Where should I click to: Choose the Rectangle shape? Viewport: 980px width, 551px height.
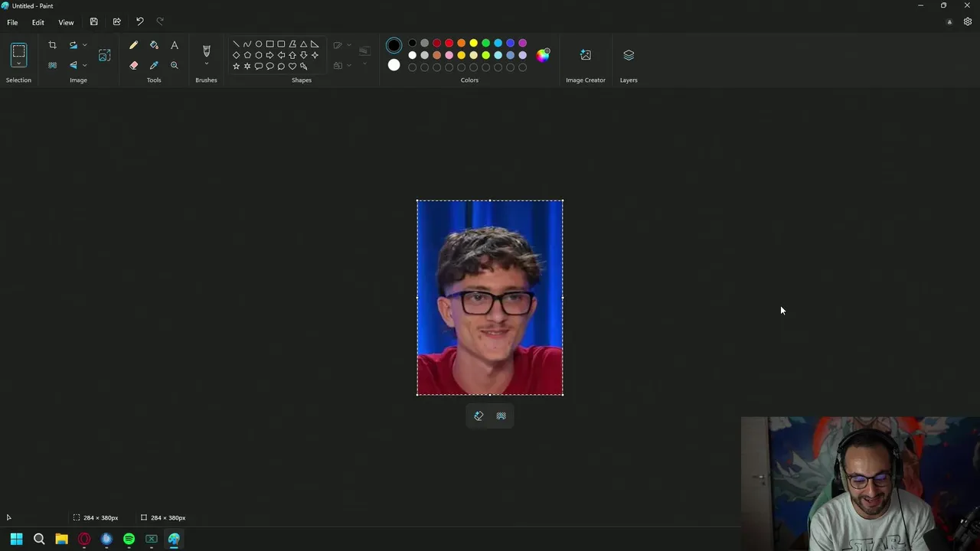point(269,44)
